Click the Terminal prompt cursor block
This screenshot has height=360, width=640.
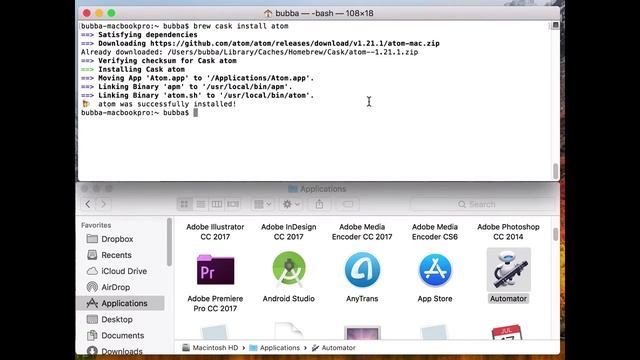pyautogui.click(x=196, y=113)
